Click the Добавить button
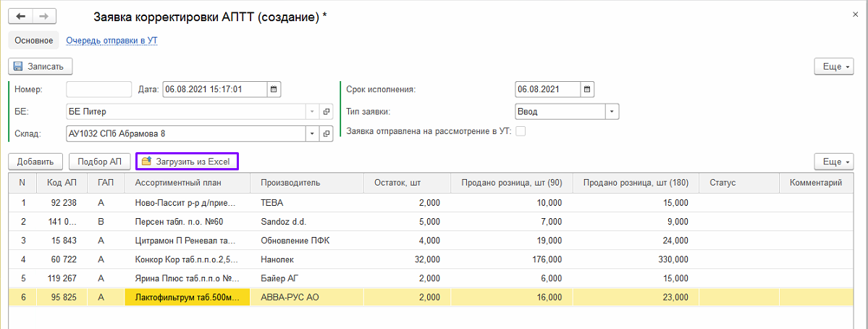Screen dimensions: 868x329 click(35, 161)
